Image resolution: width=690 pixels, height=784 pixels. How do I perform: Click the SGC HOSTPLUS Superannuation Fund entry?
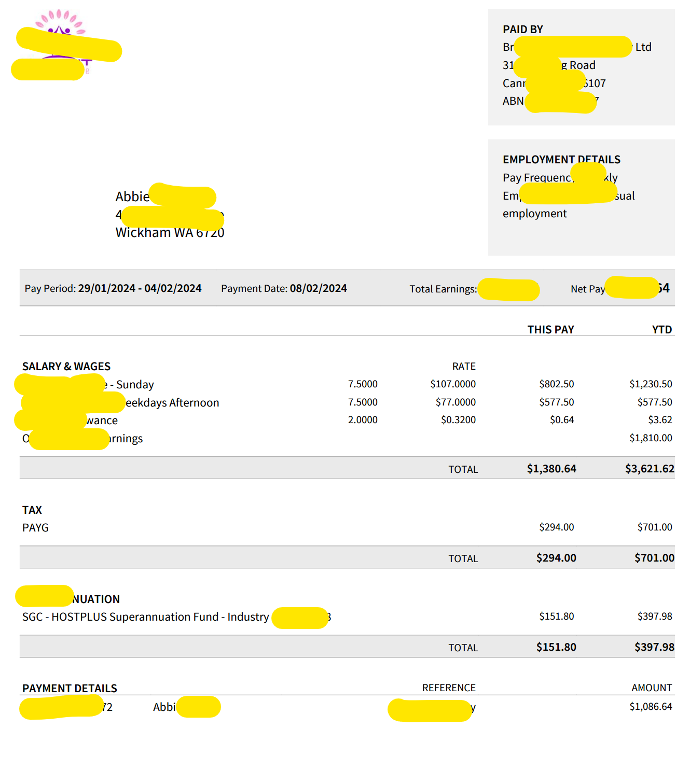(x=146, y=617)
